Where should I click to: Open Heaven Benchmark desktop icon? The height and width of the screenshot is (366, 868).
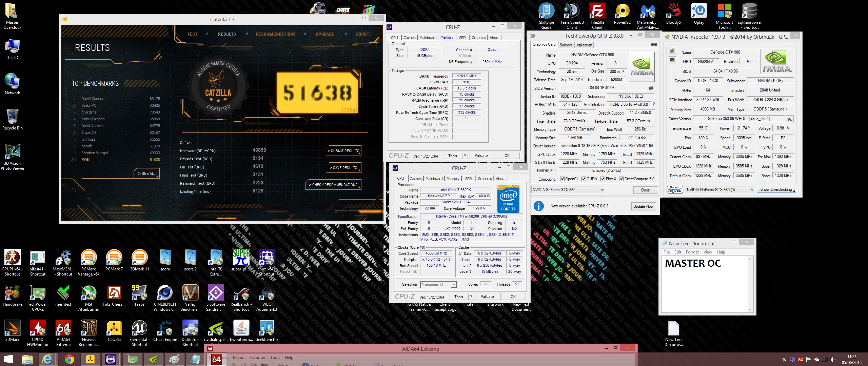[88, 333]
